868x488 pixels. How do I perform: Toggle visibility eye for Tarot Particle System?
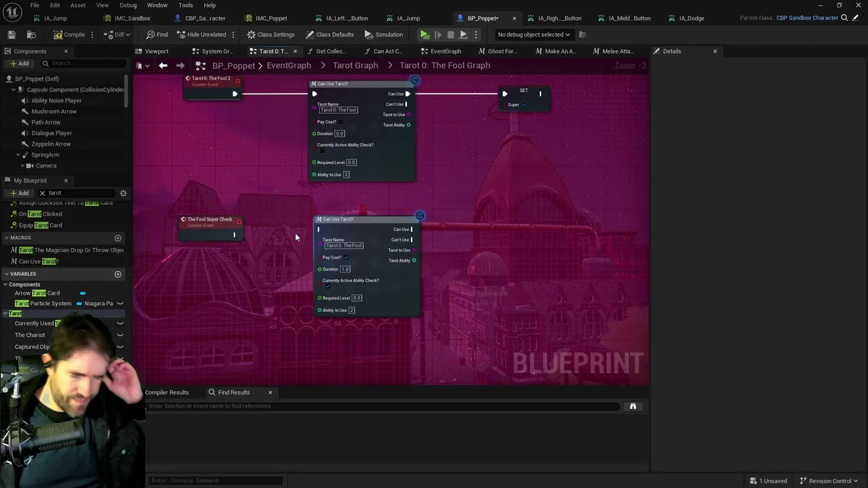(120, 304)
